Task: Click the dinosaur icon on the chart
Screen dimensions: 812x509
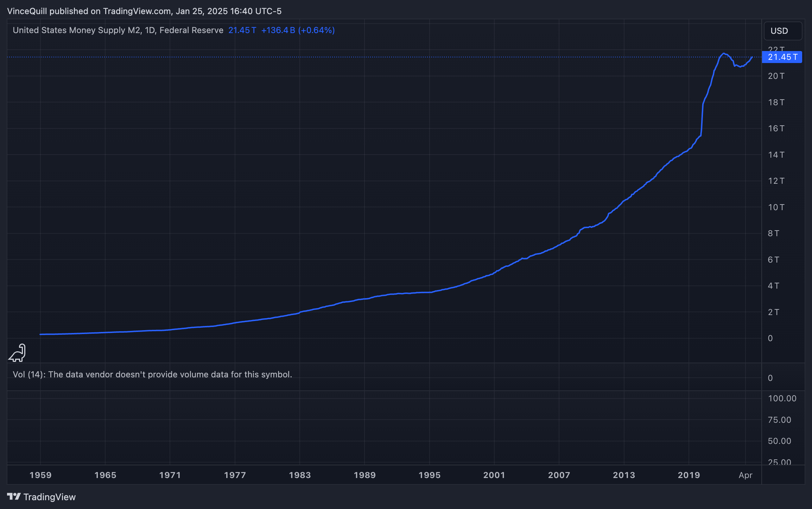Action: click(x=17, y=353)
